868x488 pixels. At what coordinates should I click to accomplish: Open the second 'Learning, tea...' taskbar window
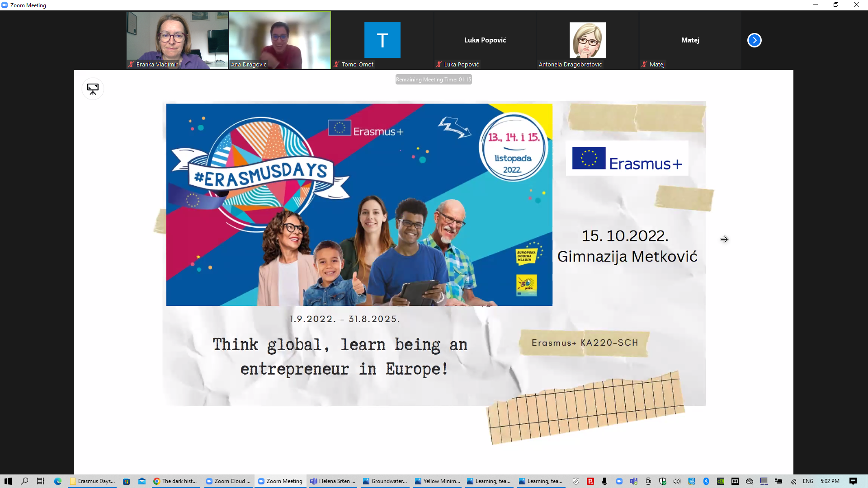coord(541,481)
